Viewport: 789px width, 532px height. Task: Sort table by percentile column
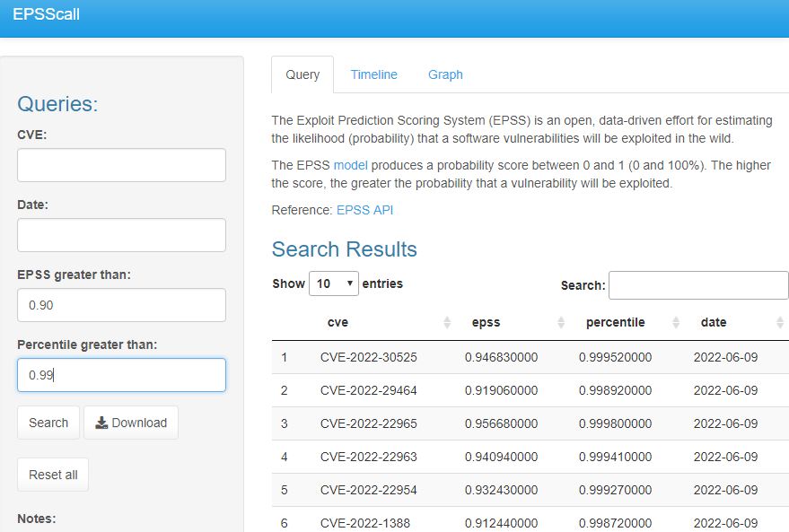616,322
